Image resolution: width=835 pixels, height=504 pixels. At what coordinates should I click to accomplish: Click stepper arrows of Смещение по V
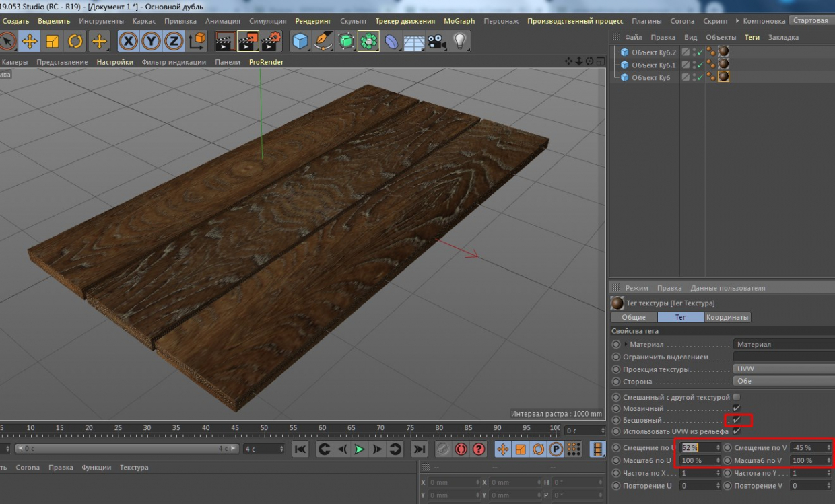coord(829,447)
